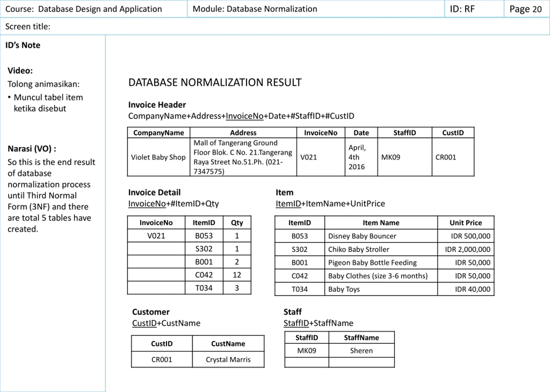Screen dimensions: 550x392
Task: Select the 'Violet Baby Shop' cell
Action: pyautogui.click(x=159, y=157)
